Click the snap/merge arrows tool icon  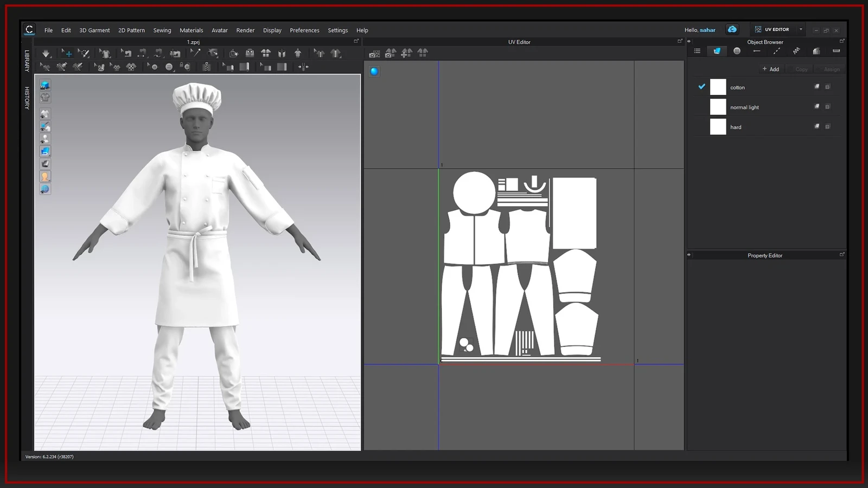point(303,67)
